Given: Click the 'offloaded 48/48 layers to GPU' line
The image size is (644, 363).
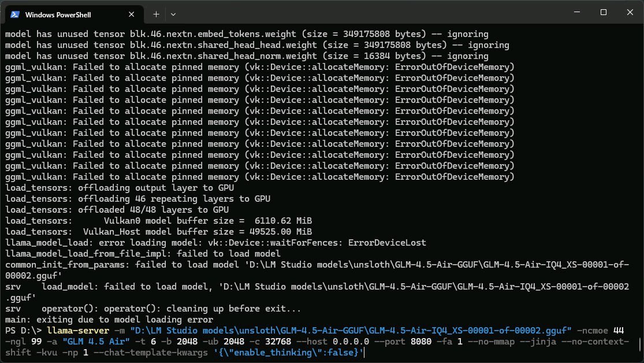Looking at the screenshot, I should [117, 210].
